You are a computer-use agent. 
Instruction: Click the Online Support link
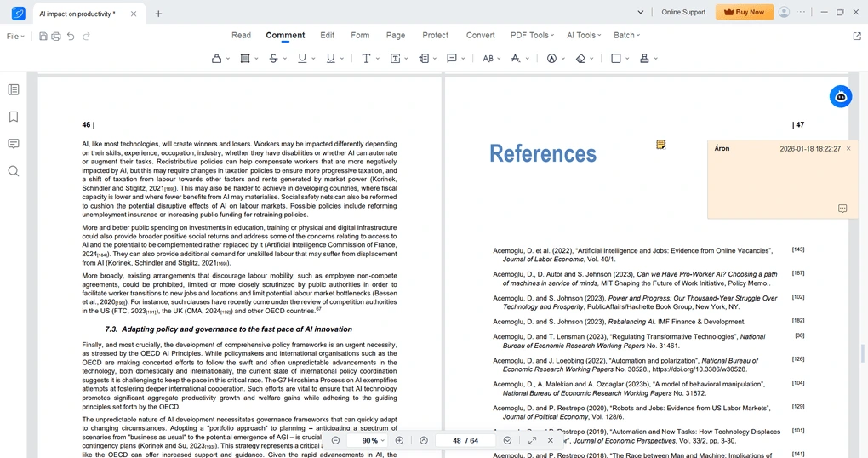(x=683, y=12)
